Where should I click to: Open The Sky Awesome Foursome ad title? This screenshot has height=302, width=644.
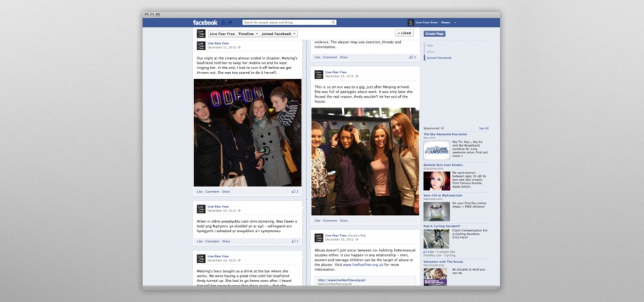point(445,134)
